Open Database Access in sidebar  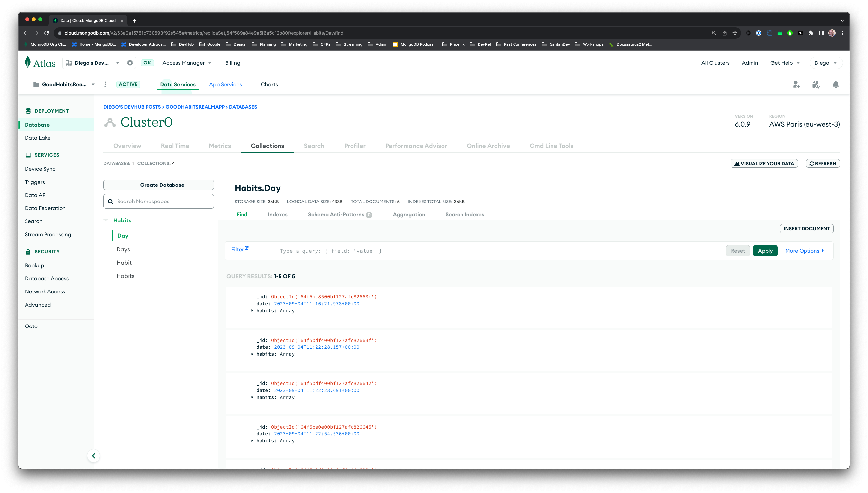click(47, 278)
